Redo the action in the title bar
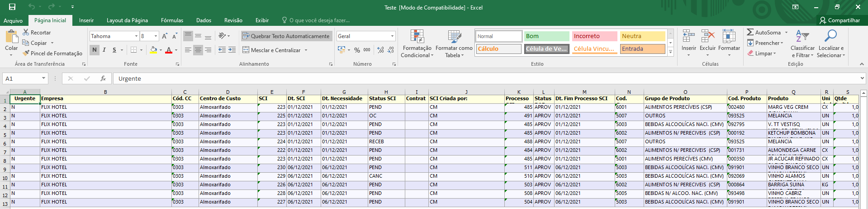The height and width of the screenshot is (209, 868). point(51,7)
